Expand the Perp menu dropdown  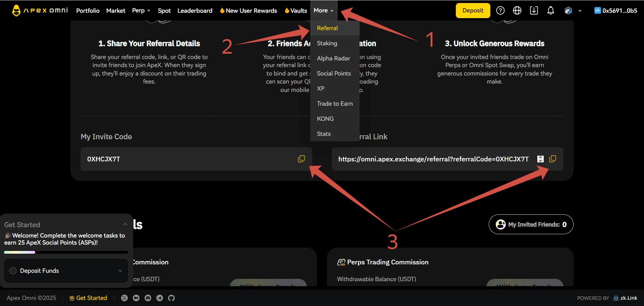click(x=141, y=11)
